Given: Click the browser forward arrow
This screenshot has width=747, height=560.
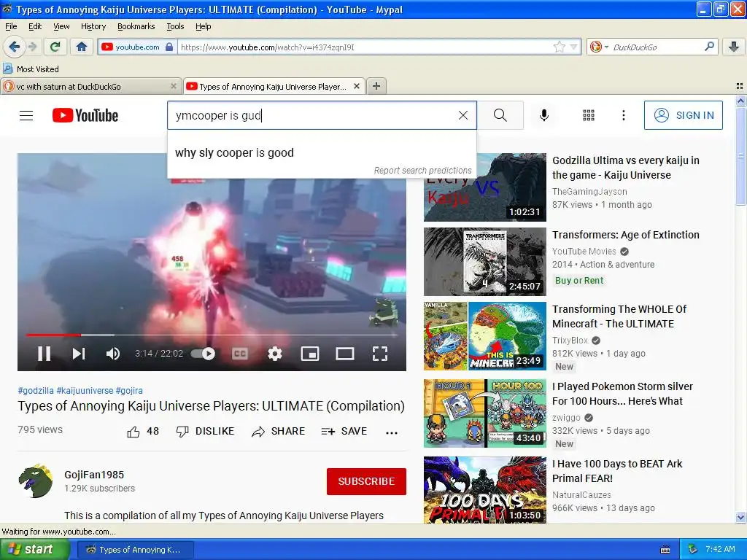Looking at the screenshot, I should (32, 47).
